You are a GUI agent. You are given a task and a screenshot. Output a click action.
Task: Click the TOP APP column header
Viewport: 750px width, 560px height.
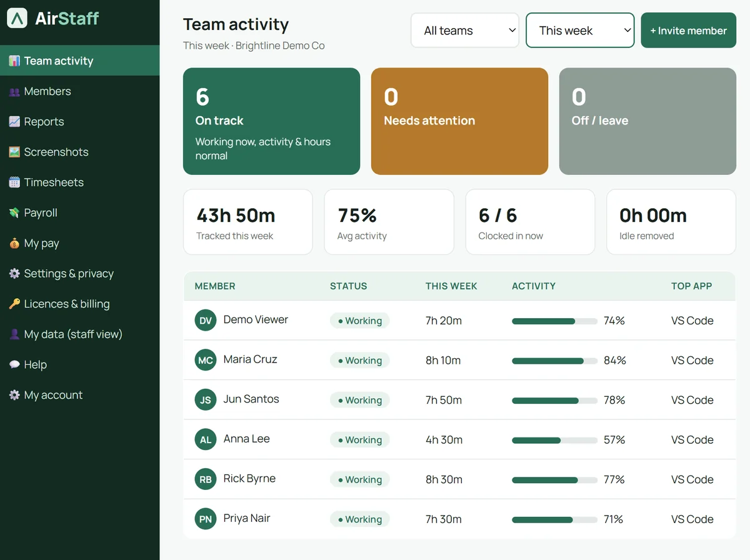[691, 286]
